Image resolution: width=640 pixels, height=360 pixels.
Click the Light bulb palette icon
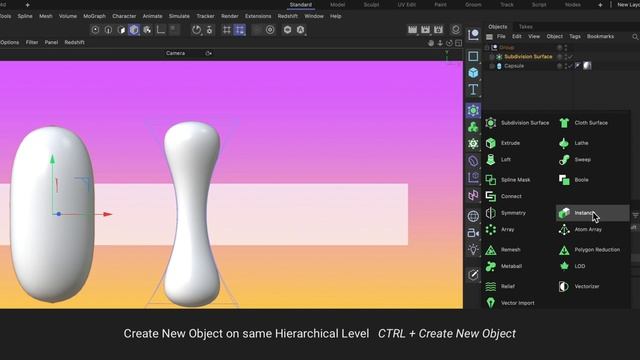click(x=473, y=249)
